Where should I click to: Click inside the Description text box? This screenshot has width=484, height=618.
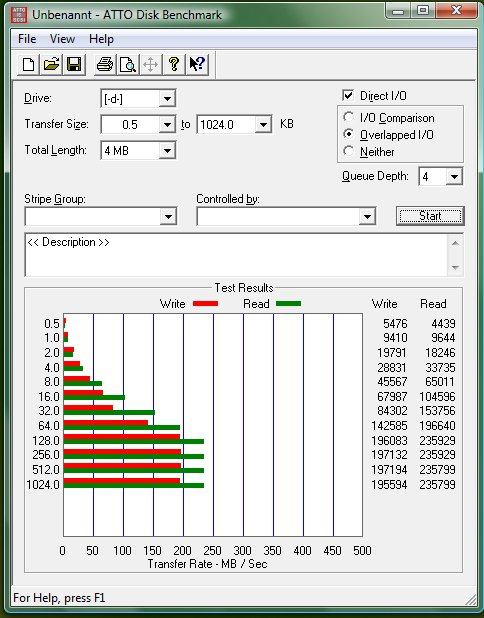point(236,255)
